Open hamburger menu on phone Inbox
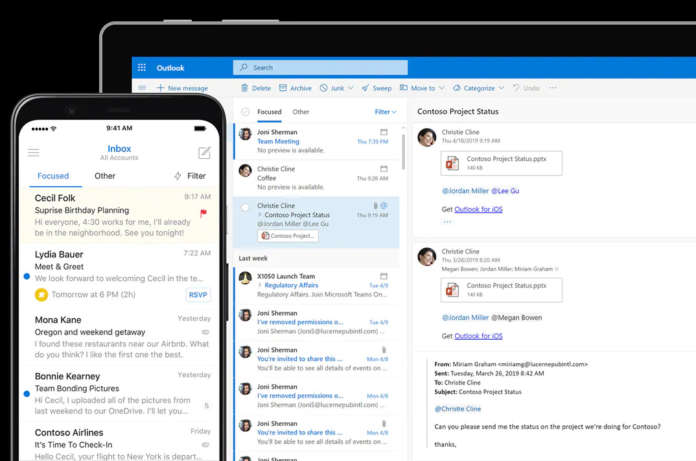Viewport: 696px width, 461px height. [34, 153]
